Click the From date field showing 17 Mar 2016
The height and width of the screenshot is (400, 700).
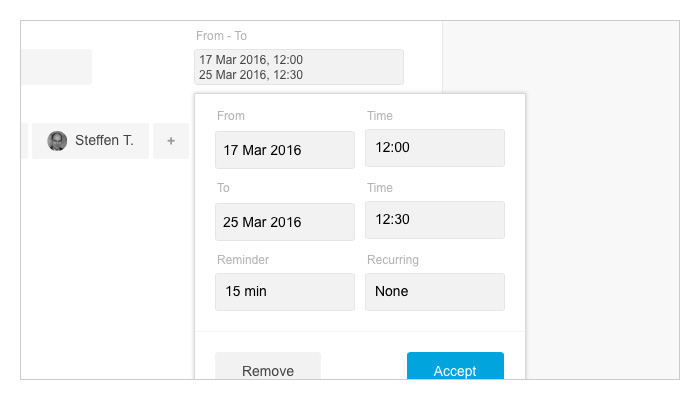point(285,150)
